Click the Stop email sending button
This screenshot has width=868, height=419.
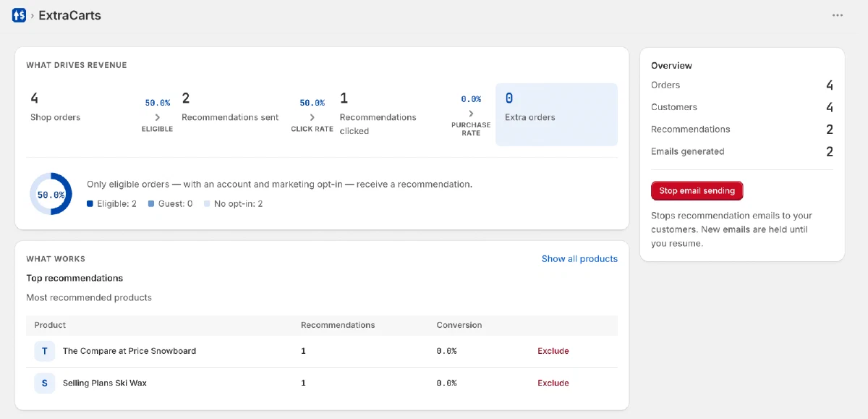point(697,191)
